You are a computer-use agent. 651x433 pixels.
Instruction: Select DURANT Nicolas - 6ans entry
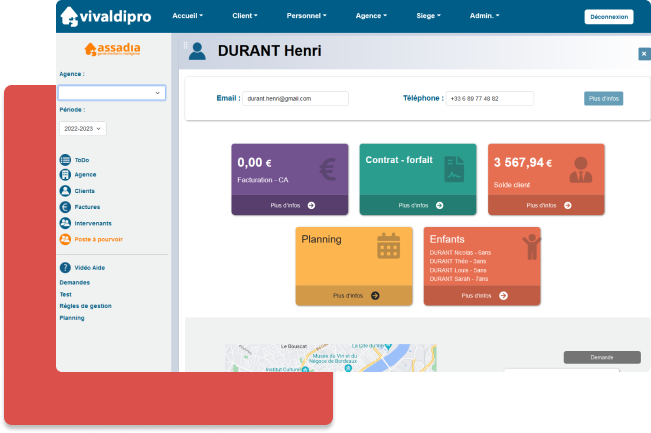460,253
